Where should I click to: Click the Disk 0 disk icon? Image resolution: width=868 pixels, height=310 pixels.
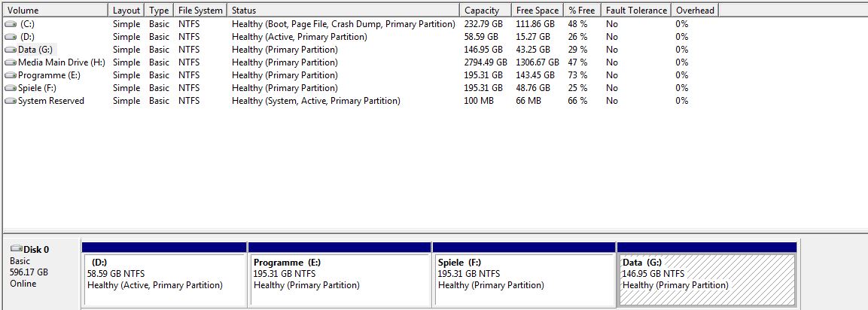[x=16, y=249]
